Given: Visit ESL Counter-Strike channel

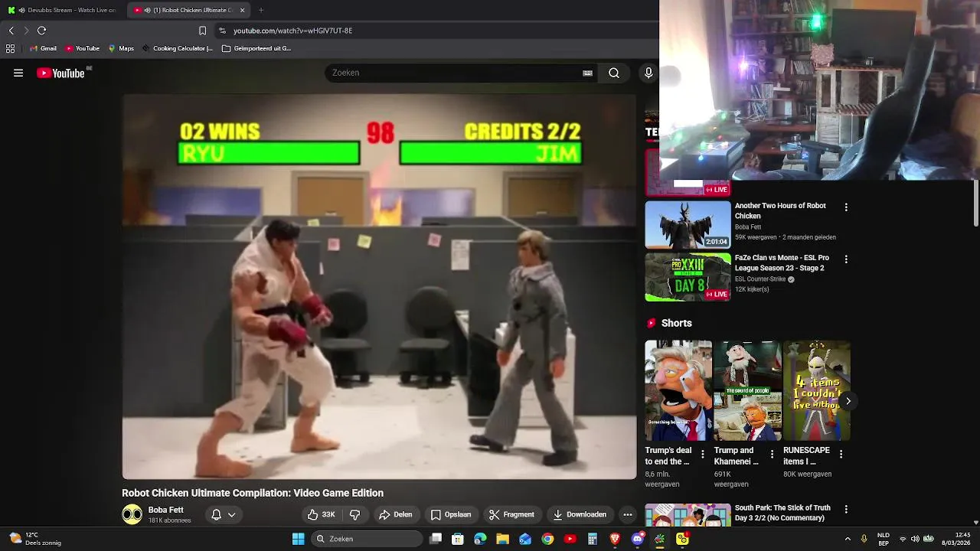Looking at the screenshot, I should (x=761, y=279).
